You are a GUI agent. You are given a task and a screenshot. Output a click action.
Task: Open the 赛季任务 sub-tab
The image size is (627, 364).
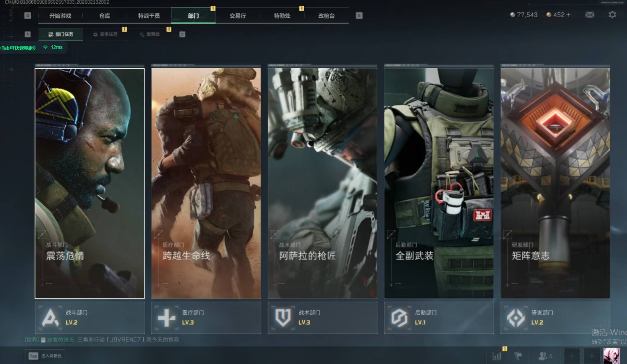[105, 35]
